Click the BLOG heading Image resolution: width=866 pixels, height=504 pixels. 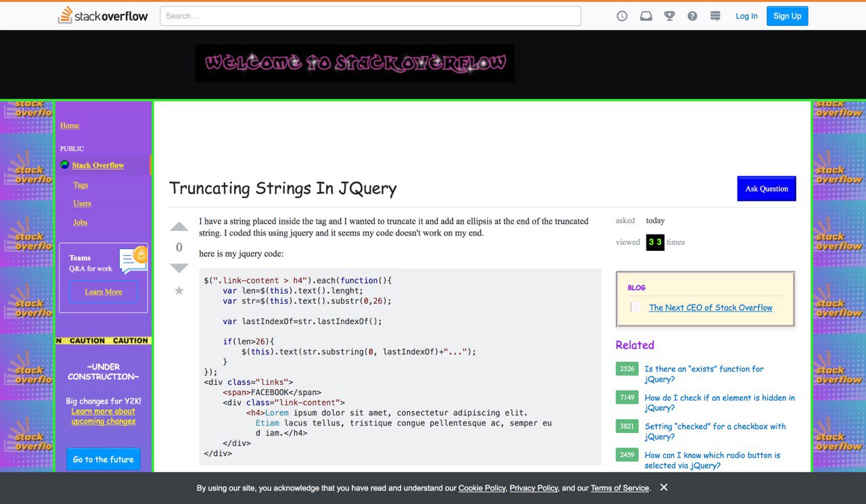(637, 288)
